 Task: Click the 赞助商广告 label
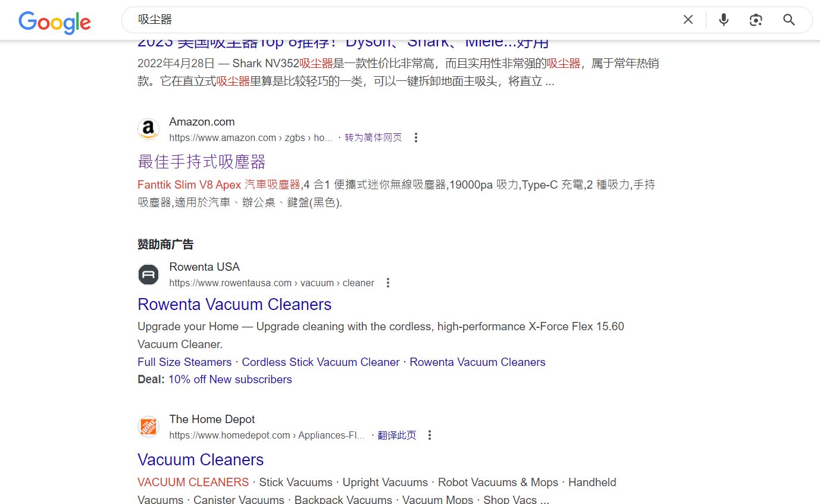click(165, 244)
